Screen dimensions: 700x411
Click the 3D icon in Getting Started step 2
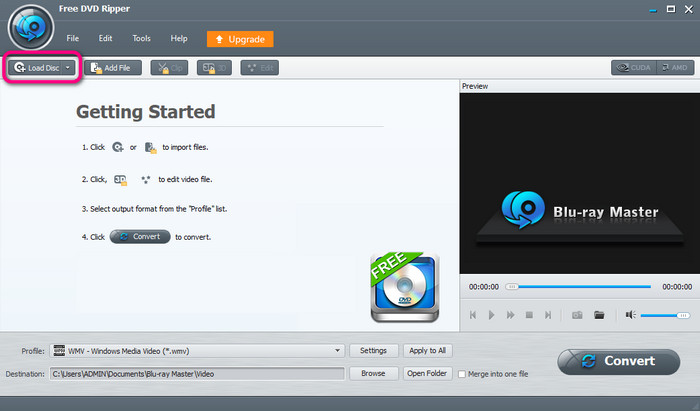[x=120, y=179]
